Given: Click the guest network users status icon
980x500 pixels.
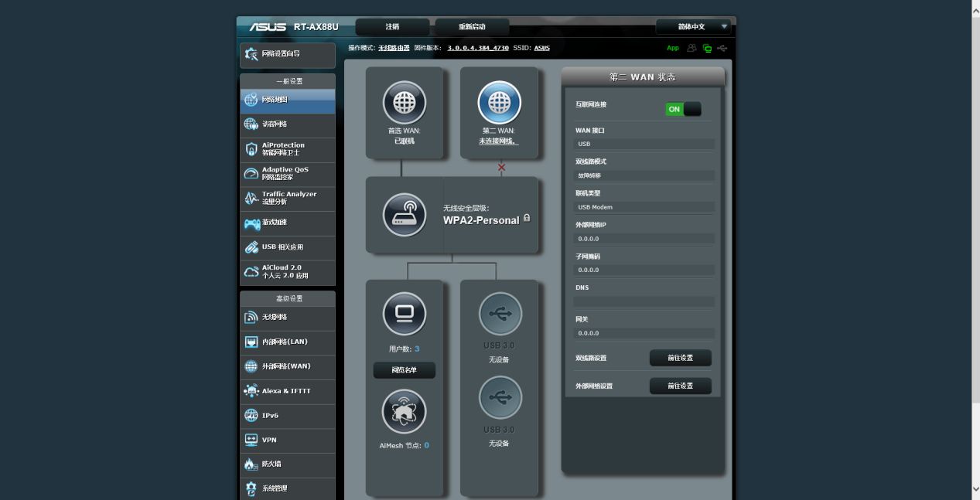Looking at the screenshot, I should pyautogui.click(x=691, y=48).
